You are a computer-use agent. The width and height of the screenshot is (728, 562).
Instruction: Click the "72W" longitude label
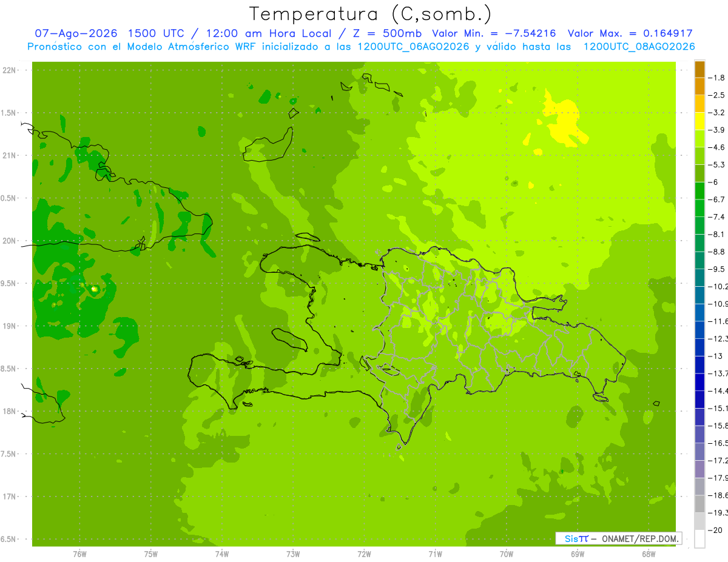coord(364,554)
